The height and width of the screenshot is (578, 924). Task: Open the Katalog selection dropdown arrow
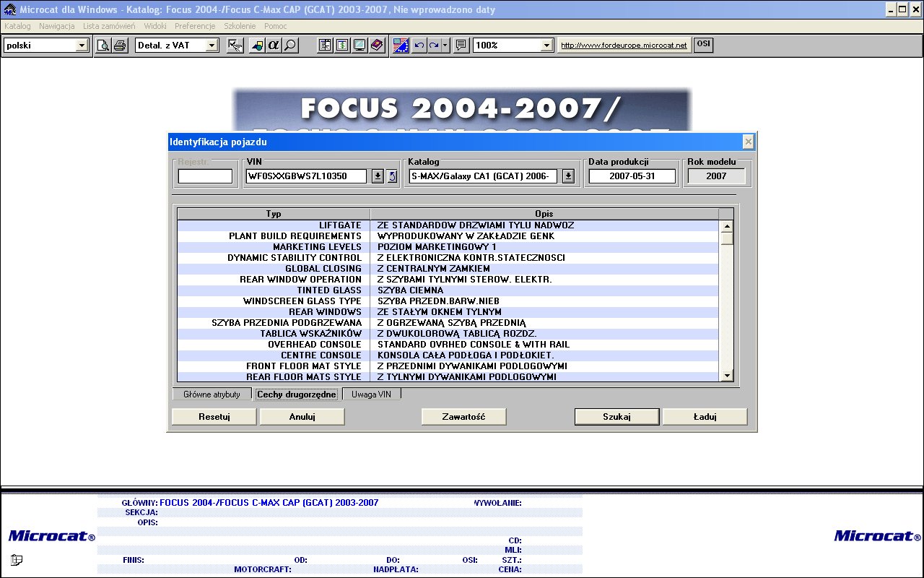pyautogui.click(x=568, y=176)
